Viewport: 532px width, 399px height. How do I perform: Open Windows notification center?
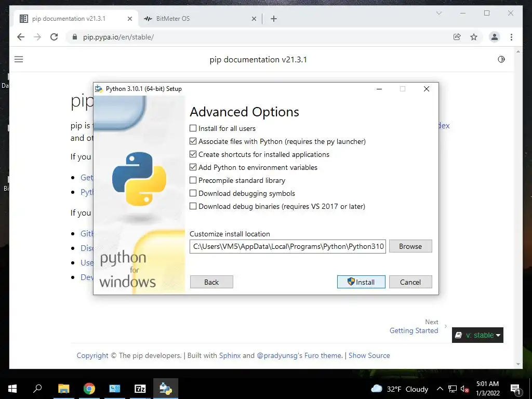[x=515, y=389]
